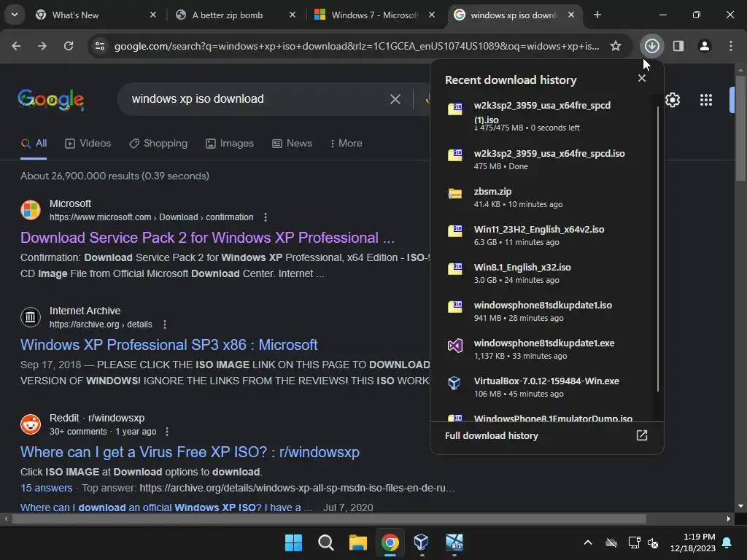Open the taskbar clock and date
The width and height of the screenshot is (747, 560).
tap(693, 542)
